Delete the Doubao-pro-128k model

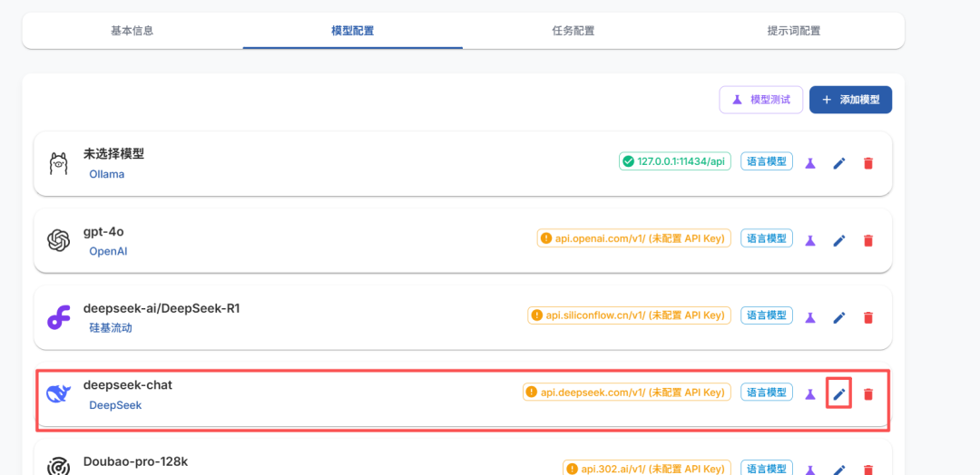pyautogui.click(x=868, y=469)
